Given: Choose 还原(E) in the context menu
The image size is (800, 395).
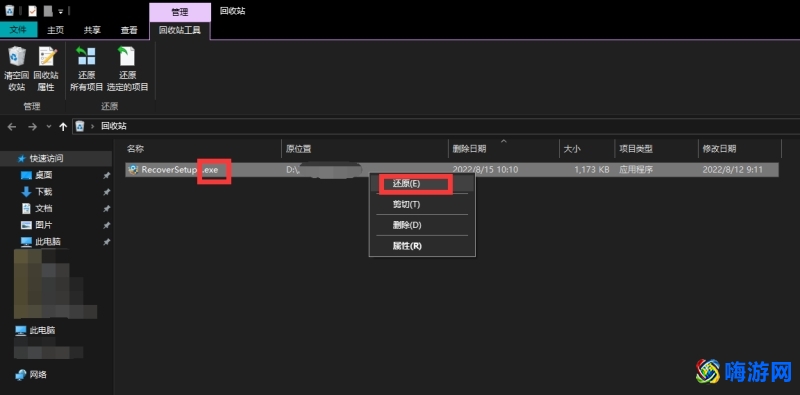Looking at the screenshot, I should coord(422,184).
